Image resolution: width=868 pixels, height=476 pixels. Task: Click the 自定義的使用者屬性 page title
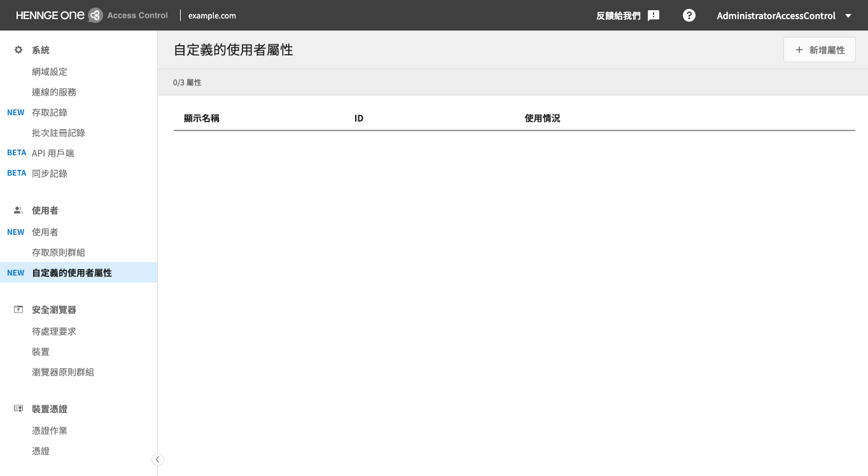tap(234, 50)
